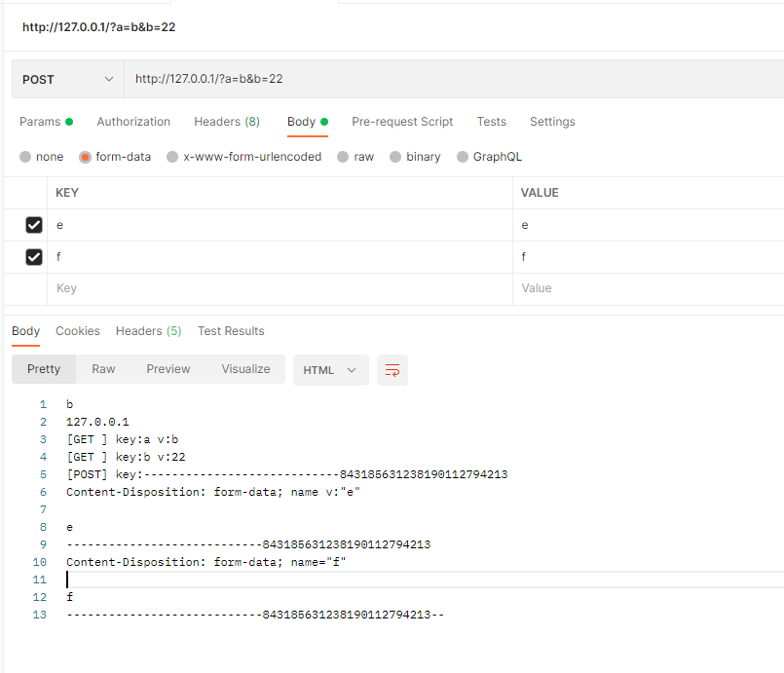
Task: Select the request Body tab
Action: (308, 122)
